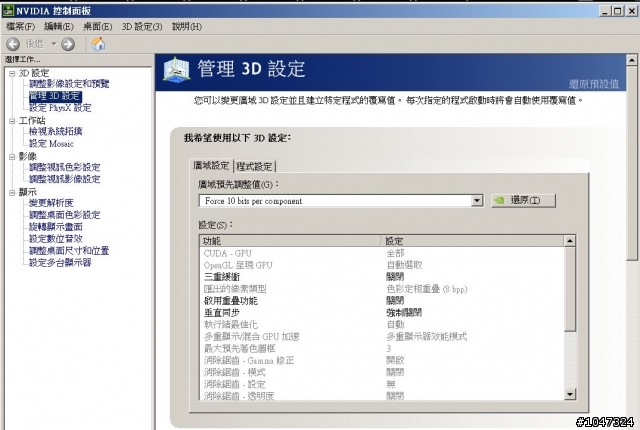Open Force 10 bits per component dropdown
This screenshot has height=430, width=640.
tap(341, 201)
